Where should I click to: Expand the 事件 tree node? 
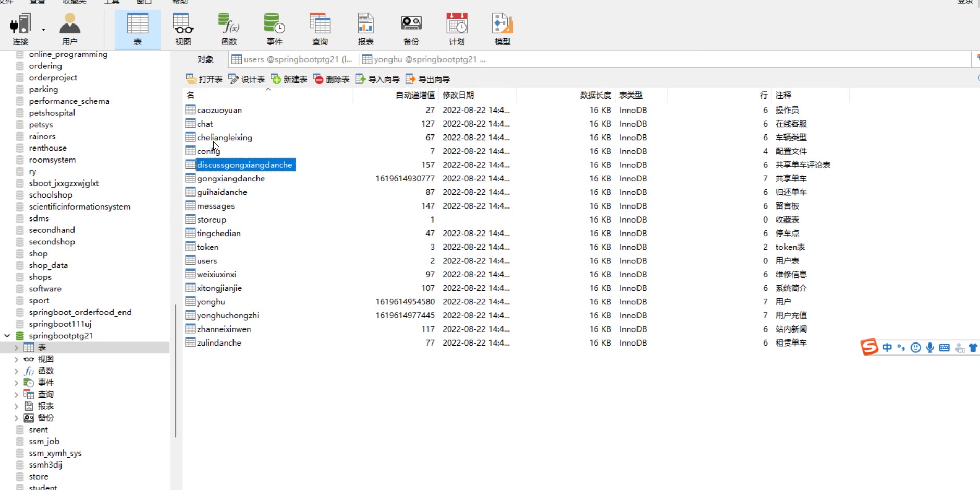pos(16,383)
